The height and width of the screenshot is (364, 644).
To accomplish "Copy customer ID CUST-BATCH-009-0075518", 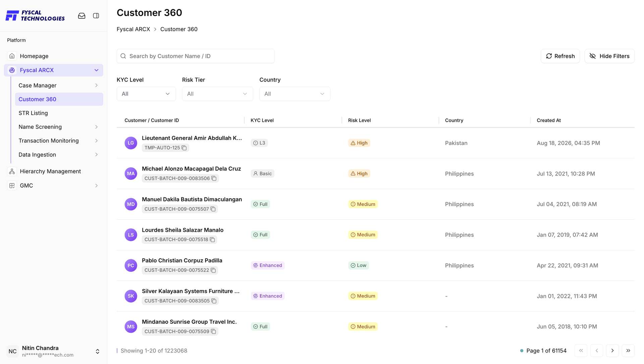I will (212, 240).
